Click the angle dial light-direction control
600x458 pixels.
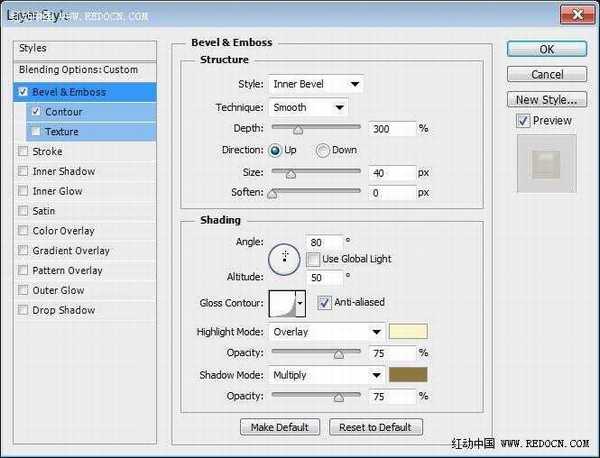(x=284, y=259)
